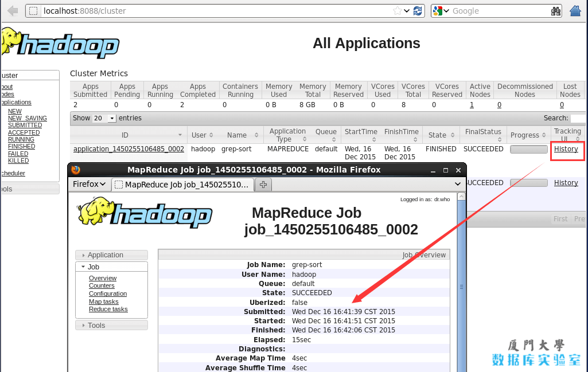List all tabs dropdown in job window
The image size is (588, 372).
(458, 184)
